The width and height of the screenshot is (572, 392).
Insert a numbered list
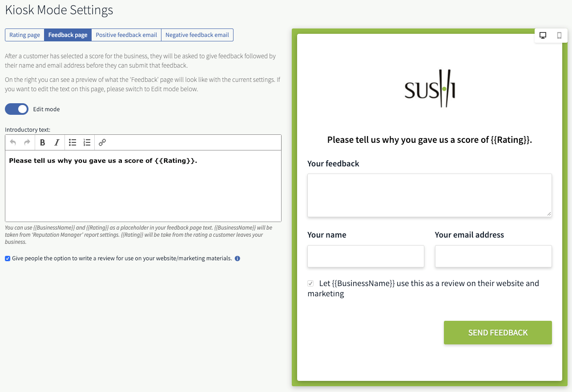pyautogui.click(x=87, y=142)
